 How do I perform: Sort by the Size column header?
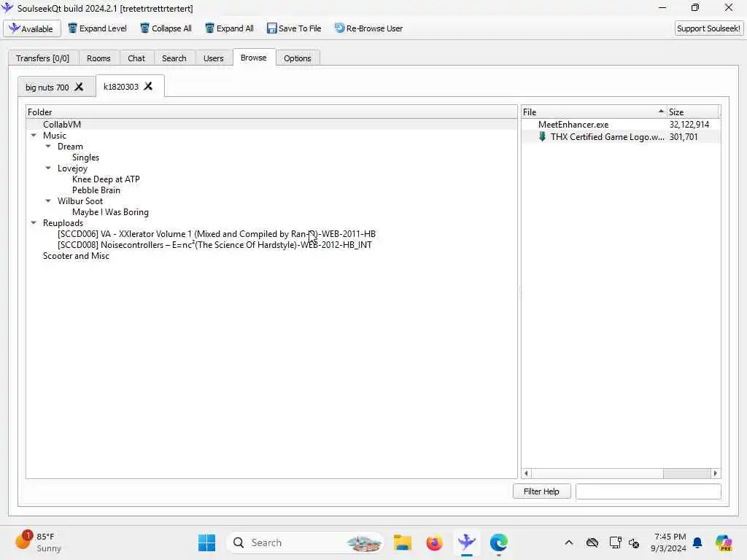692,112
